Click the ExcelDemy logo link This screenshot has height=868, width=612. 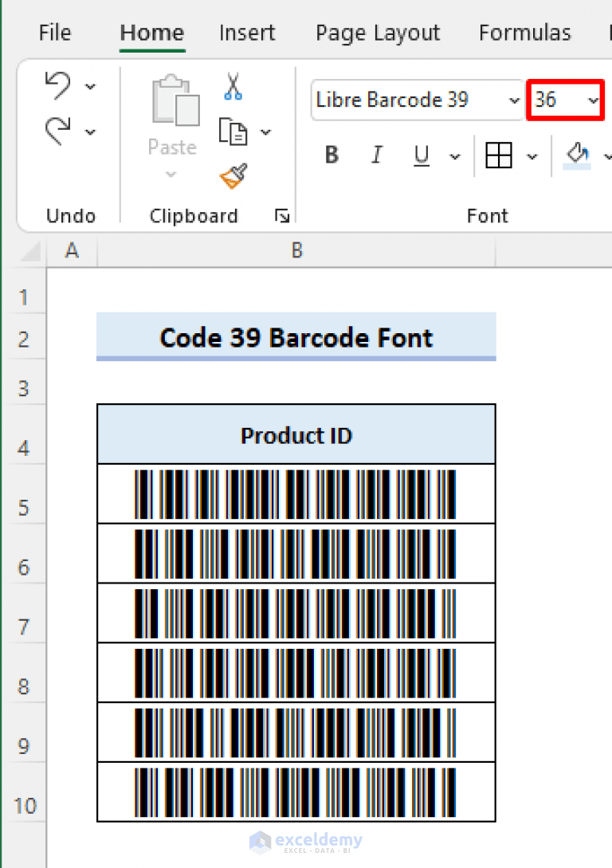click(x=307, y=842)
